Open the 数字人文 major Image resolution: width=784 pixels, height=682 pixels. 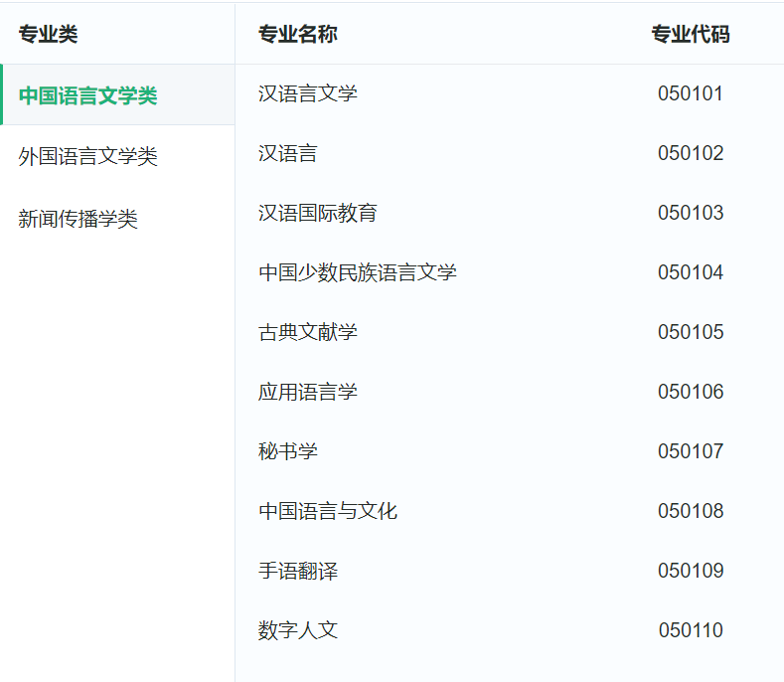297,630
